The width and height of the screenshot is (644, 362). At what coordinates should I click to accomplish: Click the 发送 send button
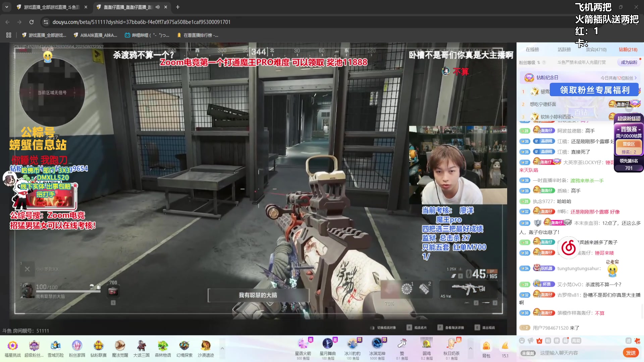point(631,353)
